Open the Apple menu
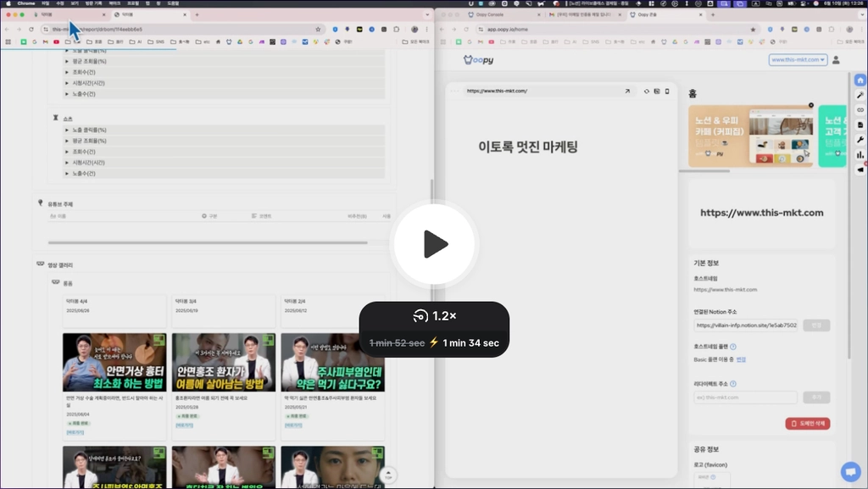The width and height of the screenshot is (868, 489). (8, 3)
